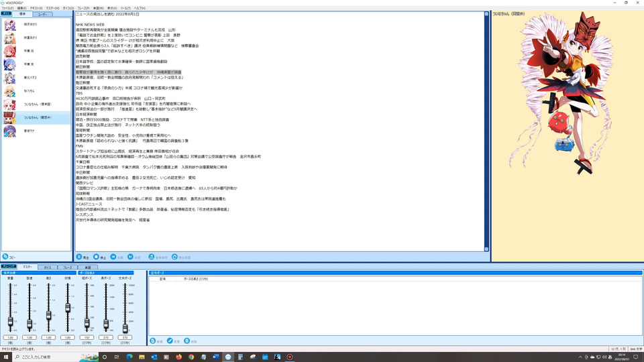
Task: Click the '846 文字' status bar entry
Action: pos(636,349)
